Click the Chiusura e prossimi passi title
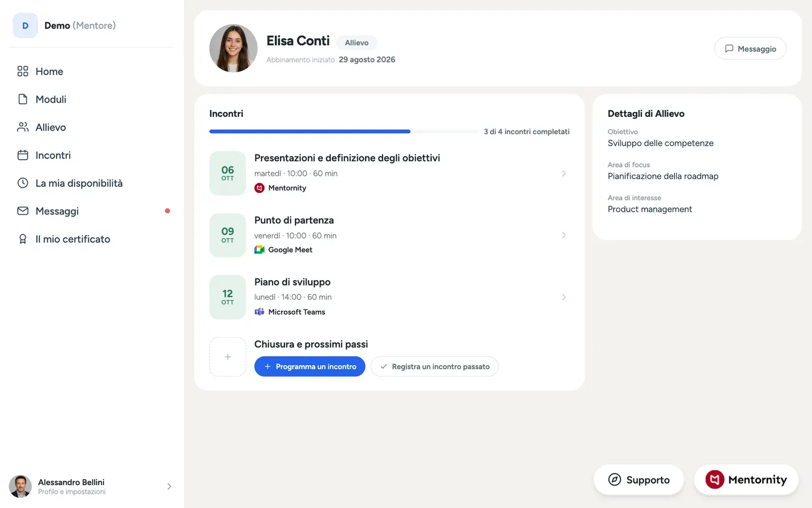Screen dimensions: 812x508 [311, 344]
